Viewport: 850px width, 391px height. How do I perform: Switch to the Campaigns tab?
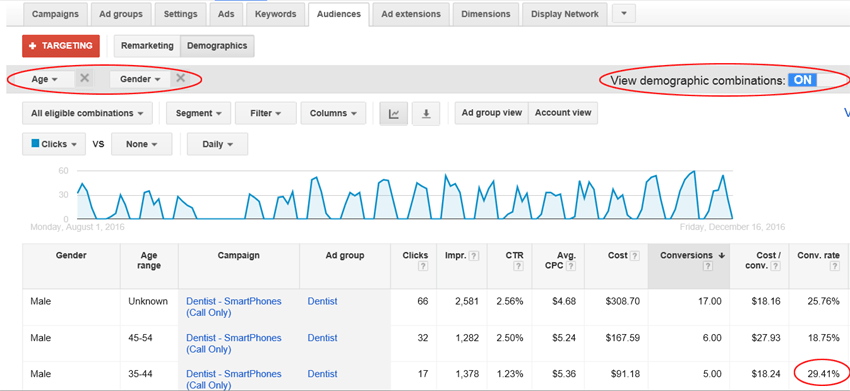click(x=55, y=14)
